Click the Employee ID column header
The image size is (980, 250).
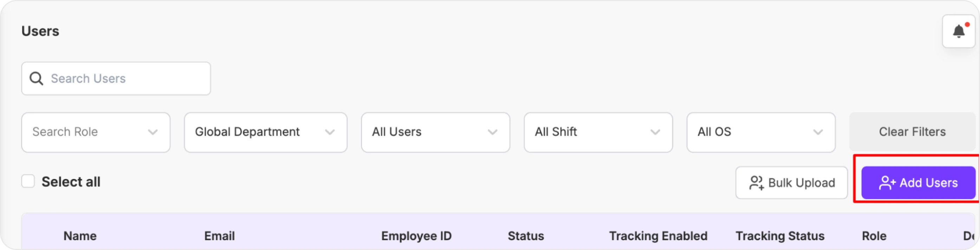pos(416,236)
